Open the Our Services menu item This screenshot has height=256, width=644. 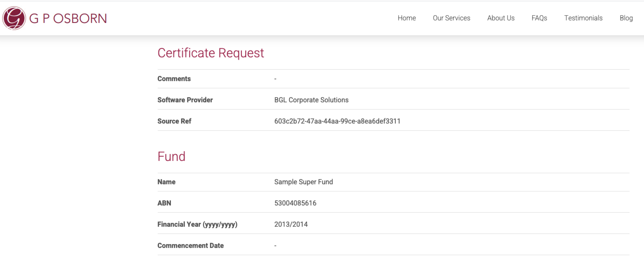451,18
